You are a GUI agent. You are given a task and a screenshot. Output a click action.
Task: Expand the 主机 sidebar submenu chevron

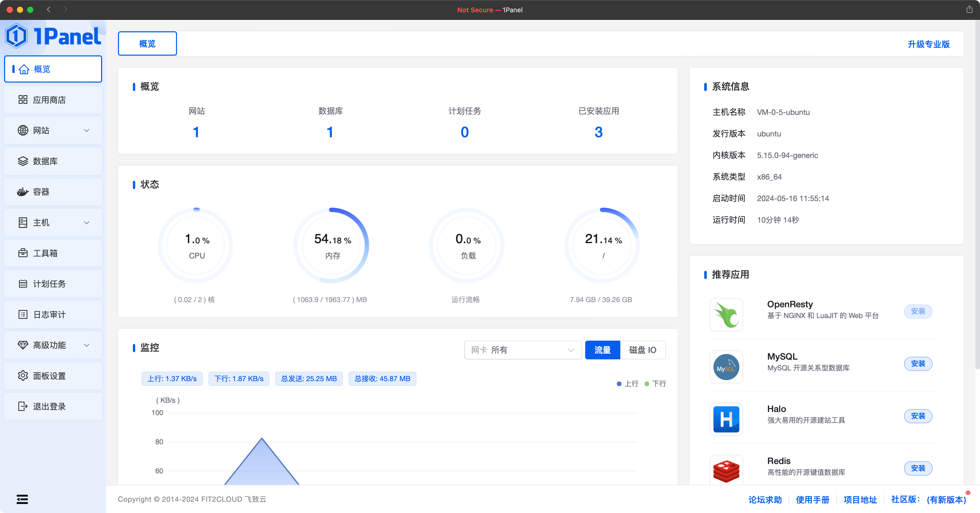(x=87, y=222)
